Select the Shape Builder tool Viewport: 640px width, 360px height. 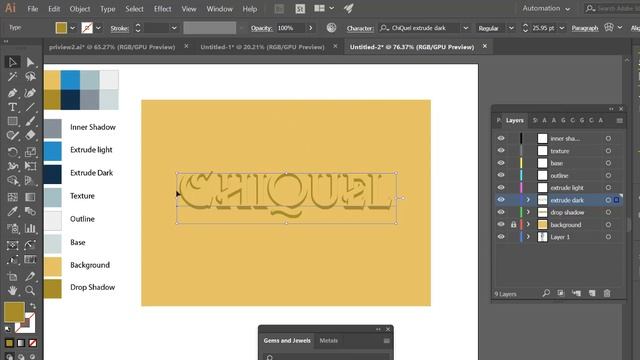pos(12,180)
